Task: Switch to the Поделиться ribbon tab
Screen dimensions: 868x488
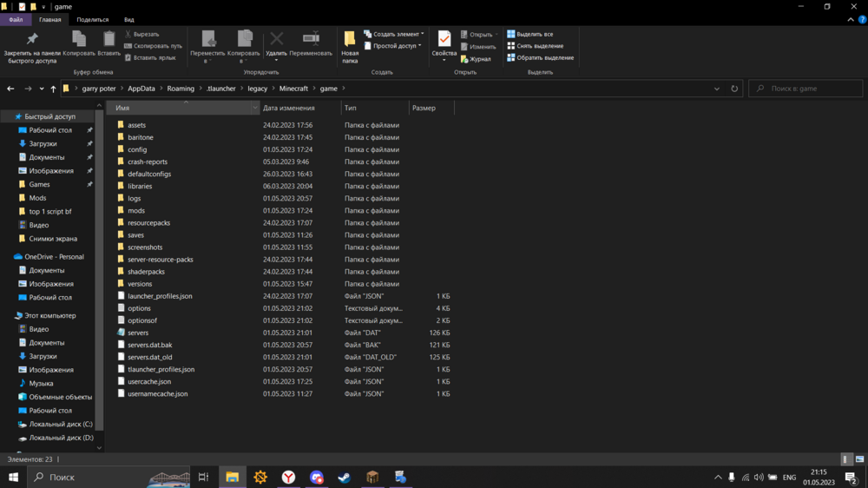Action: point(93,19)
